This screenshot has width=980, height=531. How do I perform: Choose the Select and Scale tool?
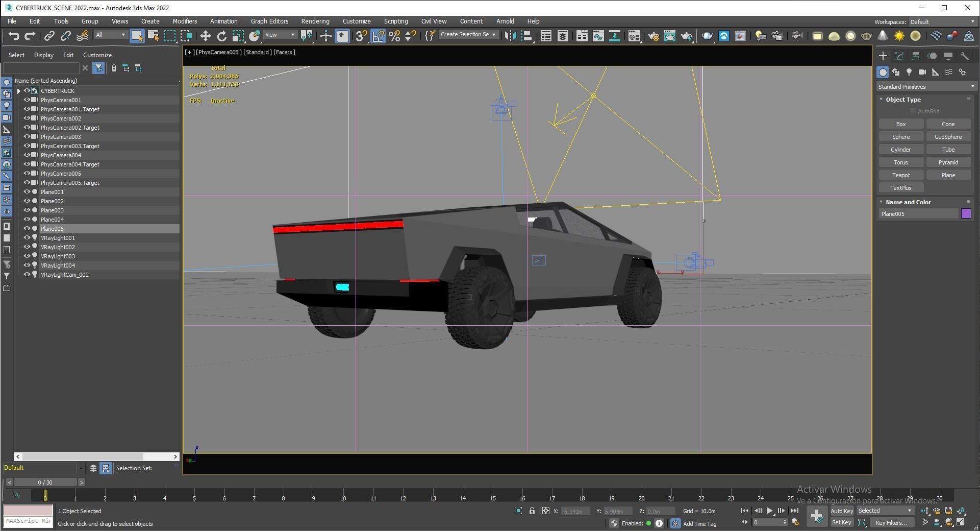point(238,36)
